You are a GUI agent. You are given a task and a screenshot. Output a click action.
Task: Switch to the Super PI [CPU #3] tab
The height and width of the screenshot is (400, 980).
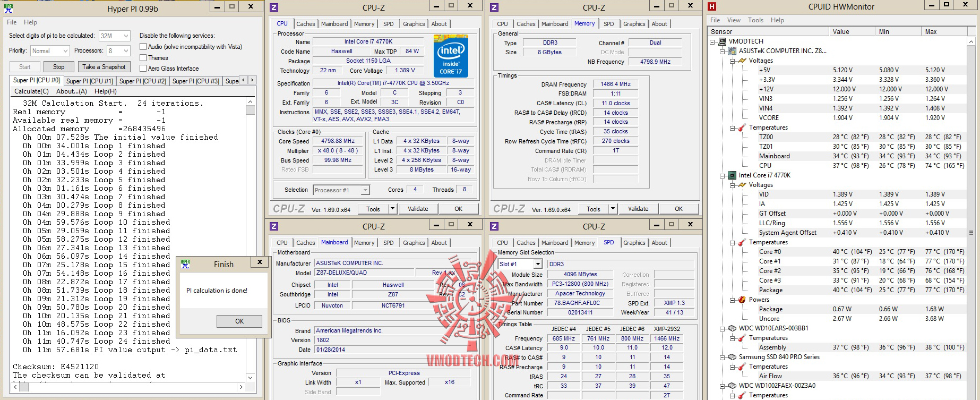[x=196, y=81]
